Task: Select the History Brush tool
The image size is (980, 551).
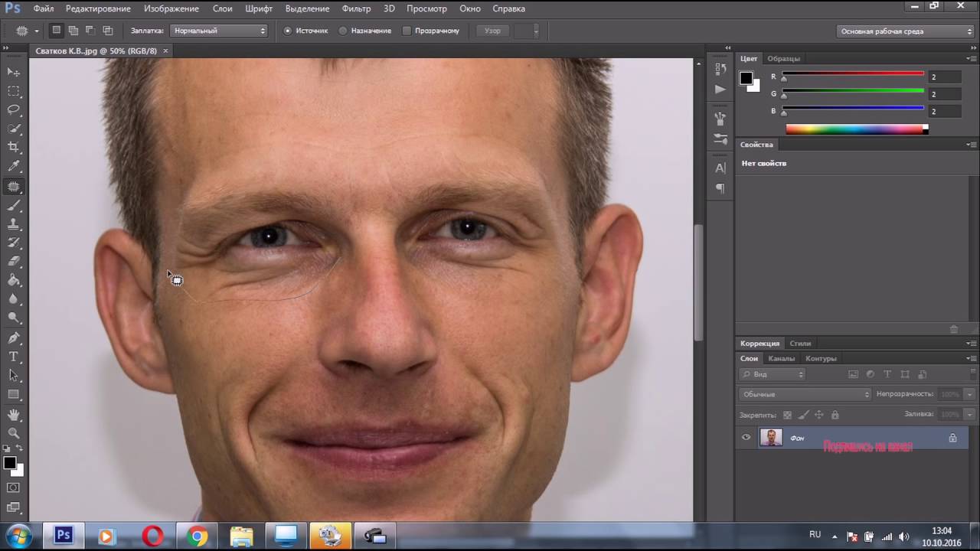Action: [x=14, y=243]
